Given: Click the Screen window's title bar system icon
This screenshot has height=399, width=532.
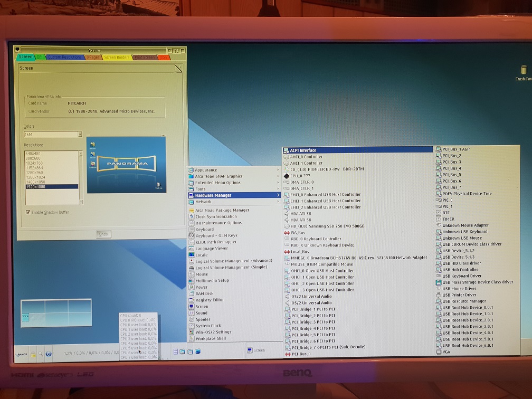Looking at the screenshot, I should pos(17,50).
